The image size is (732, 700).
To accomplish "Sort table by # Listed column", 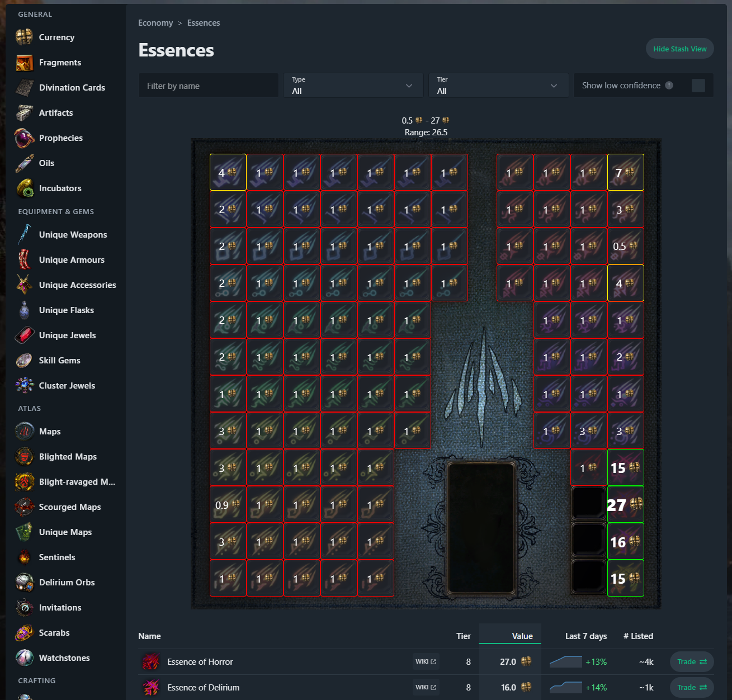I will (638, 636).
